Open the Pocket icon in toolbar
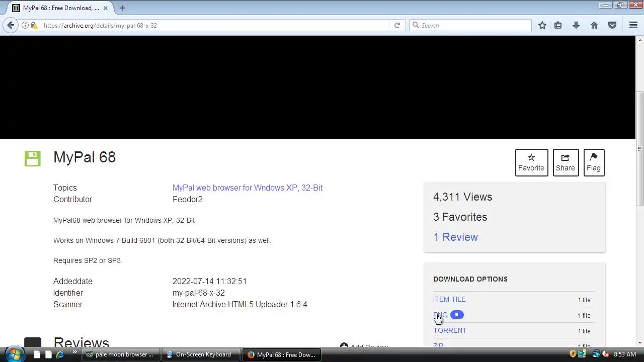 point(612,25)
